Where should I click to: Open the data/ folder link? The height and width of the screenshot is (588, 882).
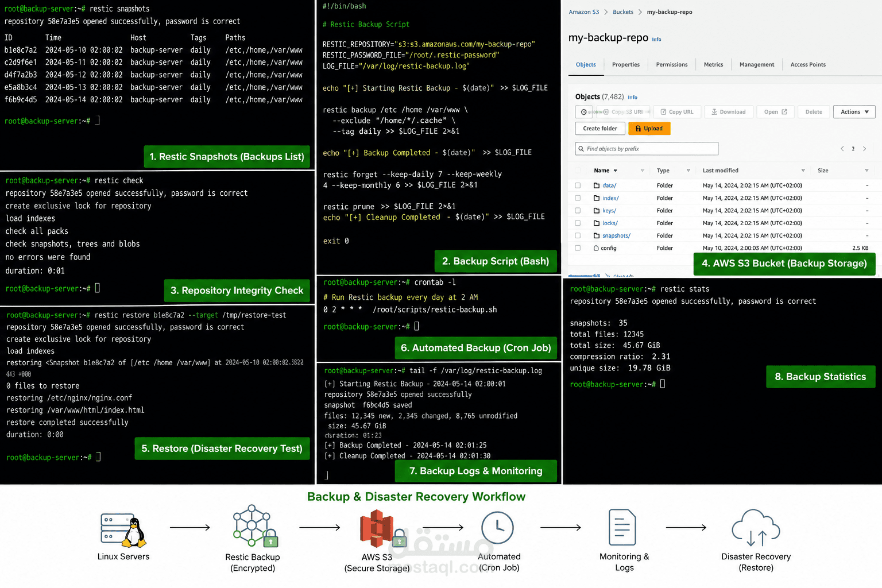[609, 185]
